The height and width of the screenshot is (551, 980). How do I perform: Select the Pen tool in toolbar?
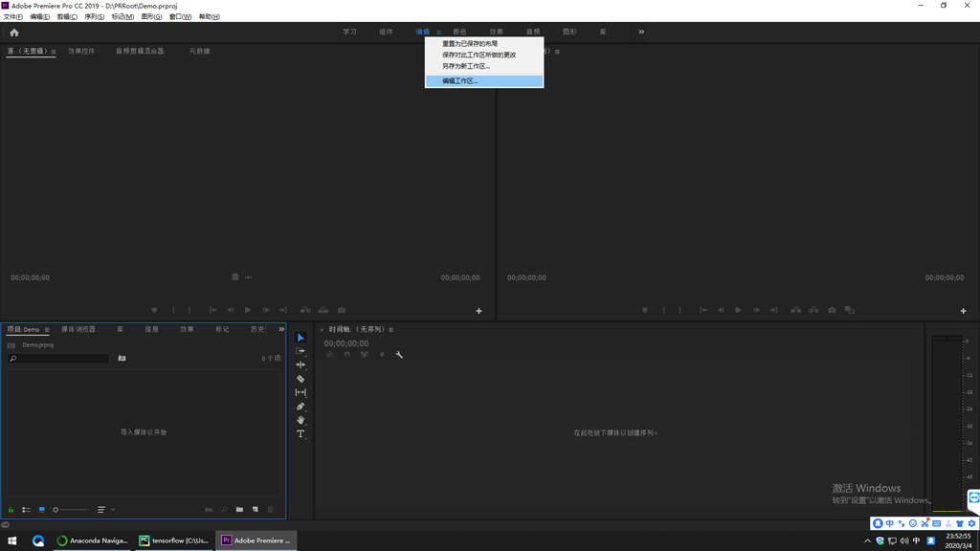(x=301, y=407)
